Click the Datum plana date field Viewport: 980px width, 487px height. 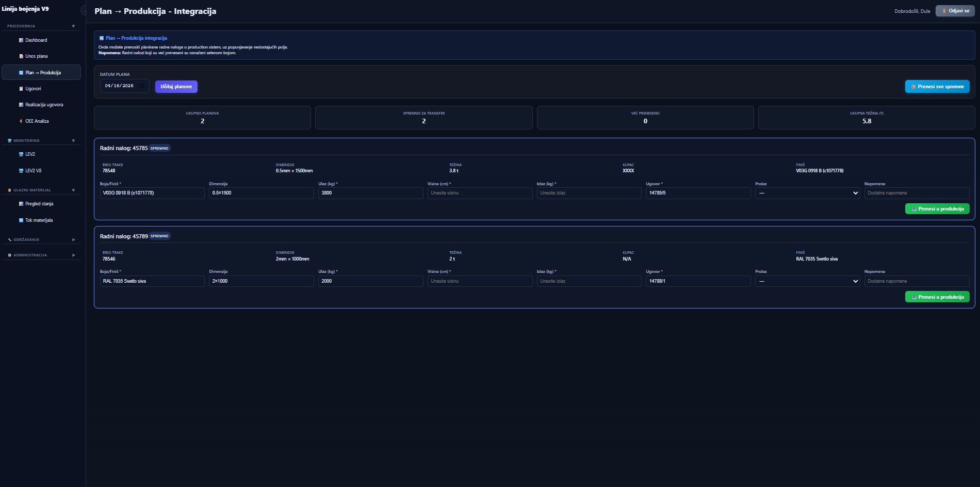click(x=124, y=86)
